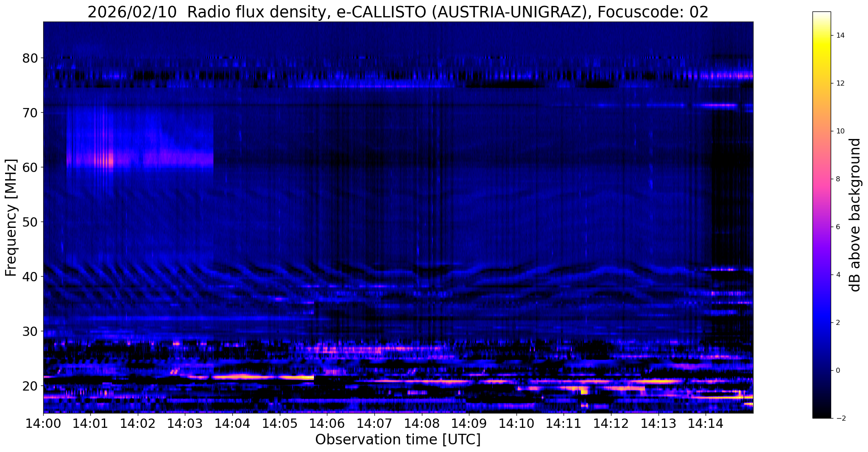The width and height of the screenshot is (868, 452).
Task: Select the 14:14 time tick label
Action: click(706, 423)
